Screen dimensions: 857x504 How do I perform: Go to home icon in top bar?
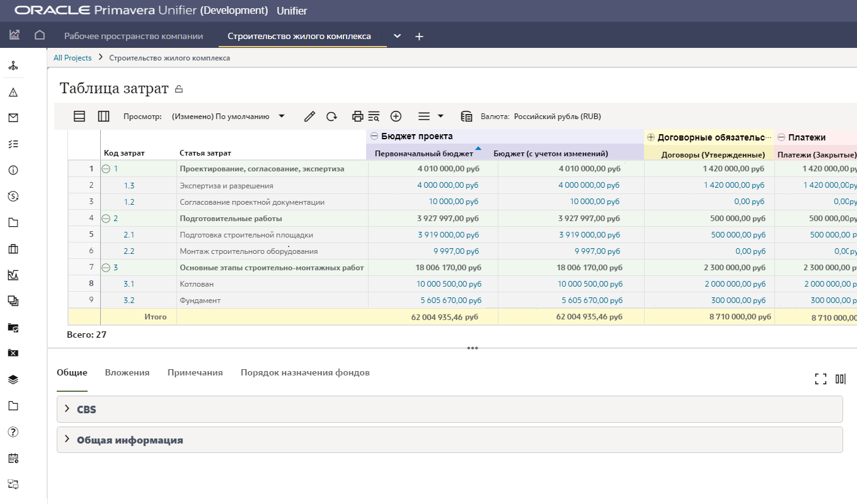coord(40,36)
